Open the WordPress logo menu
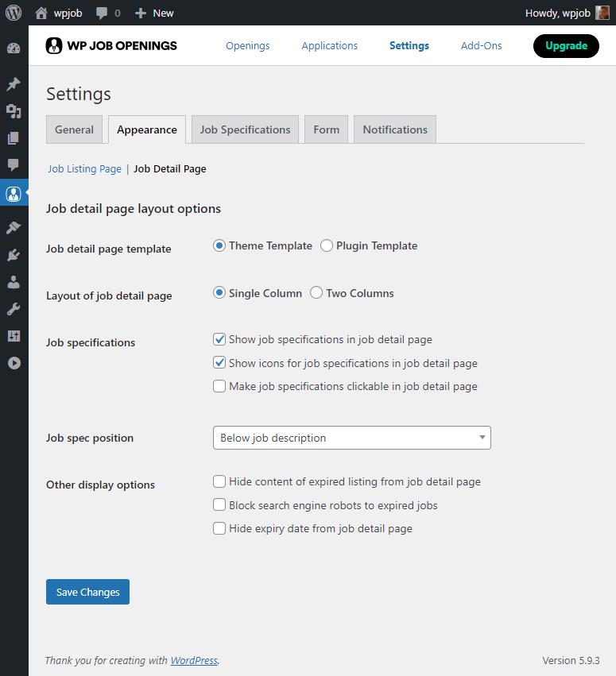The height and width of the screenshot is (676, 616). click(14, 13)
